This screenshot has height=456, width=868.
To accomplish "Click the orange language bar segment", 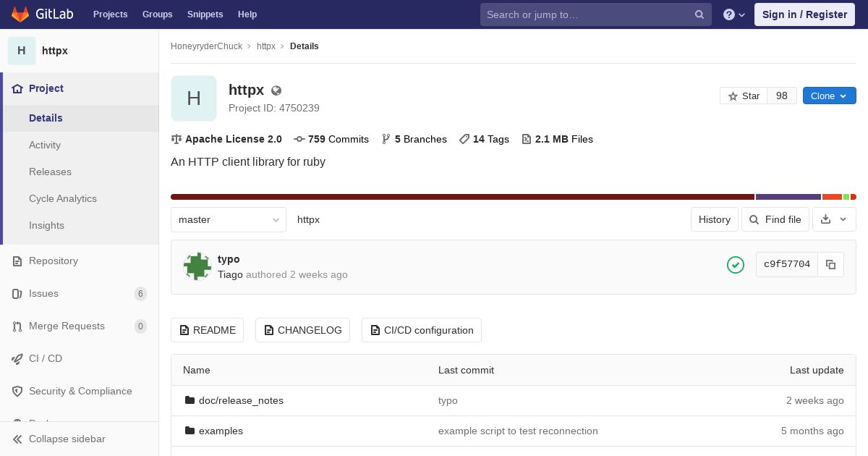I will (833, 197).
